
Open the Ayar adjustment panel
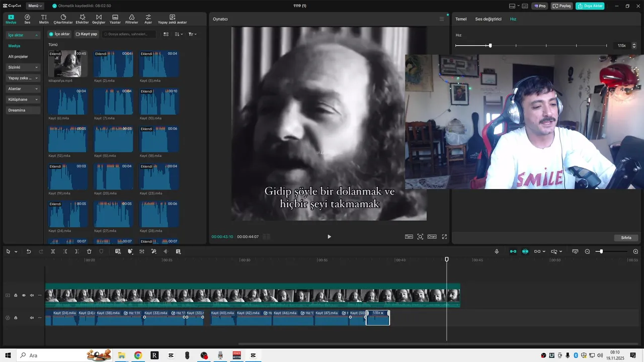point(148,19)
